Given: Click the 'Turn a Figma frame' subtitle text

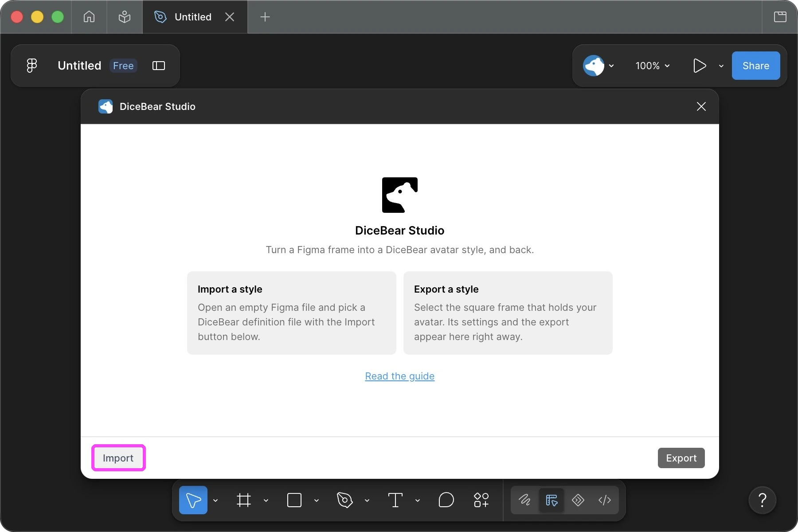Looking at the screenshot, I should (400, 250).
